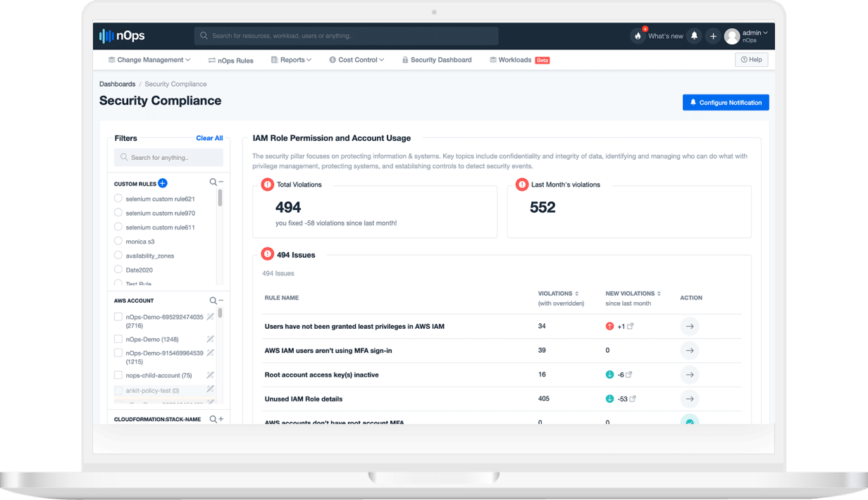
Task: Open Change Management dropdown menu
Action: point(149,60)
